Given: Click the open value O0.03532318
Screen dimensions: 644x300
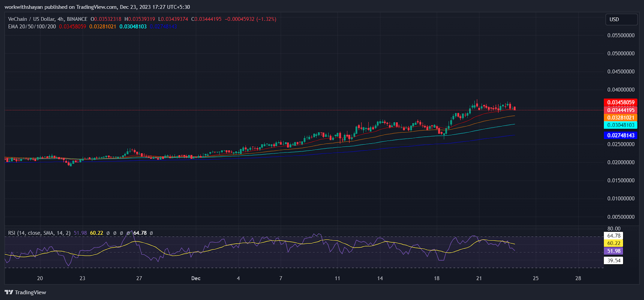Looking at the screenshot, I should [106, 19].
